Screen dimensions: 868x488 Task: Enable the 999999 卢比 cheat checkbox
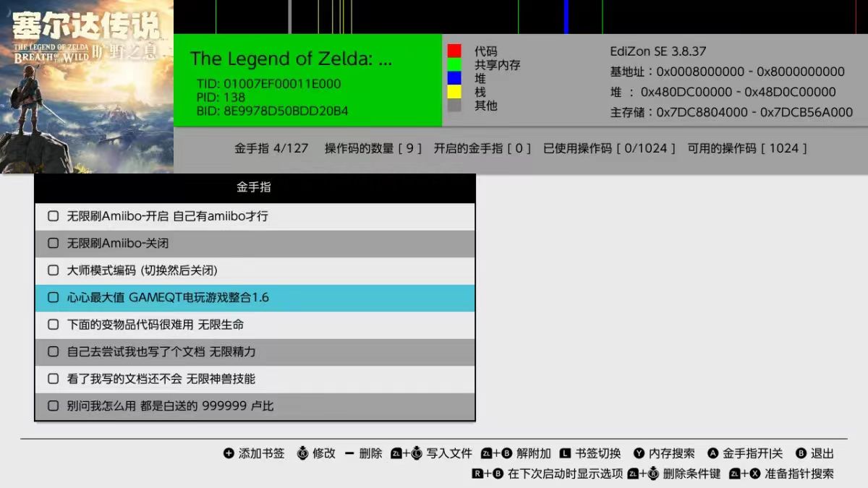click(x=53, y=406)
